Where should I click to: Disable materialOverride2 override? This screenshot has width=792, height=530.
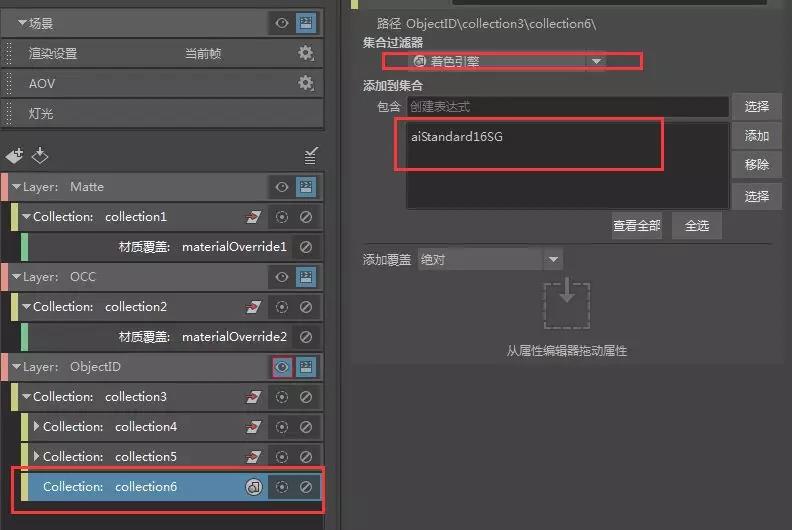[306, 337]
